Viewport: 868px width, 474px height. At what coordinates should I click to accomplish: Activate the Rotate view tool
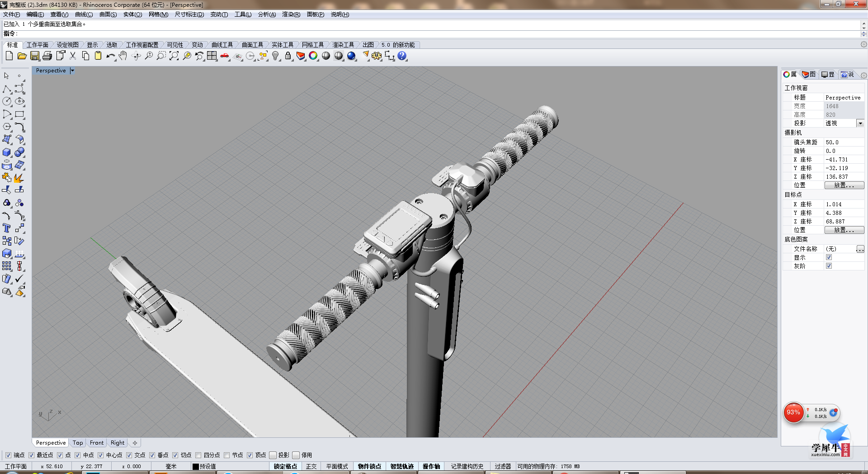pyautogui.click(x=136, y=56)
